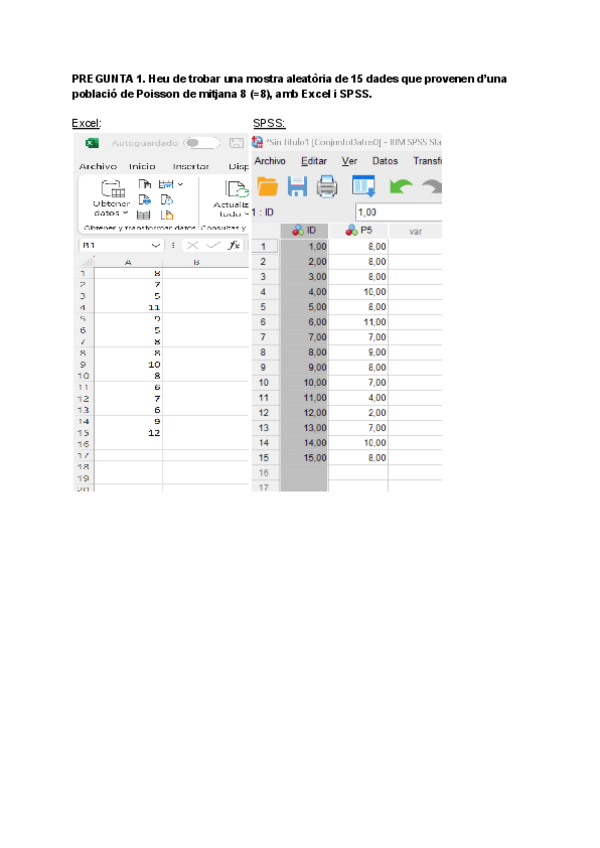The image size is (600, 848).
Task: Click the SPSS open folder icon
Action: pyautogui.click(x=267, y=187)
